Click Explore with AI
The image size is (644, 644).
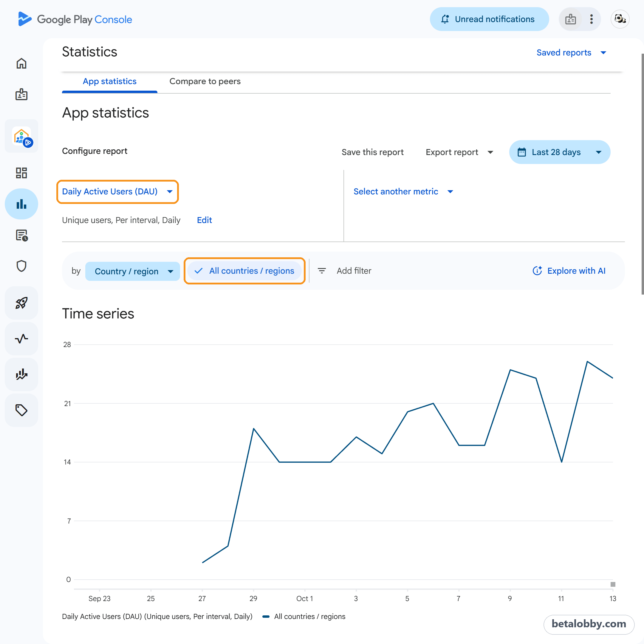click(569, 271)
